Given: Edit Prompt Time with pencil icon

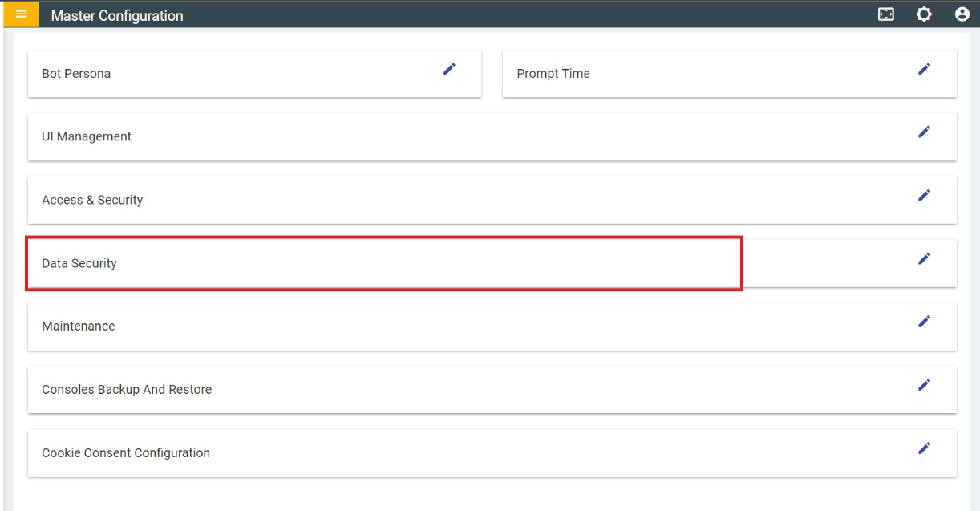Looking at the screenshot, I should click(x=925, y=69).
